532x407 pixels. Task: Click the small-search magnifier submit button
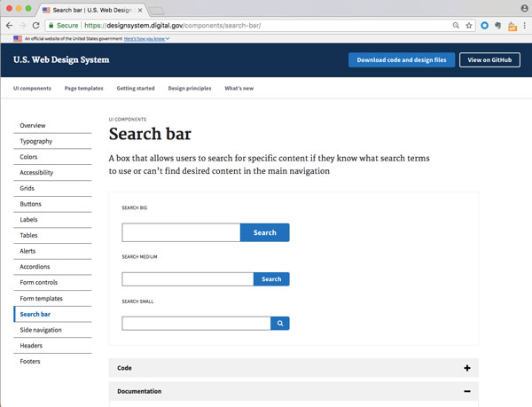[x=280, y=324]
